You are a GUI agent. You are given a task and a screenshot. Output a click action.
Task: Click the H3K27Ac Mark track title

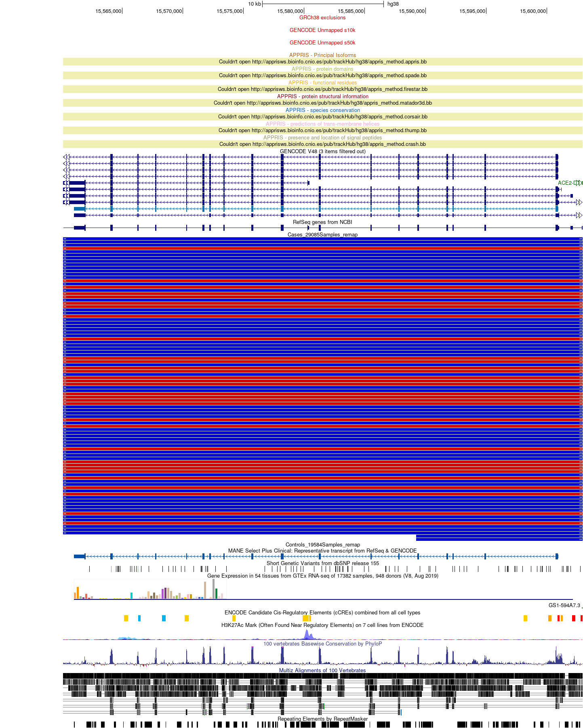click(x=322, y=625)
